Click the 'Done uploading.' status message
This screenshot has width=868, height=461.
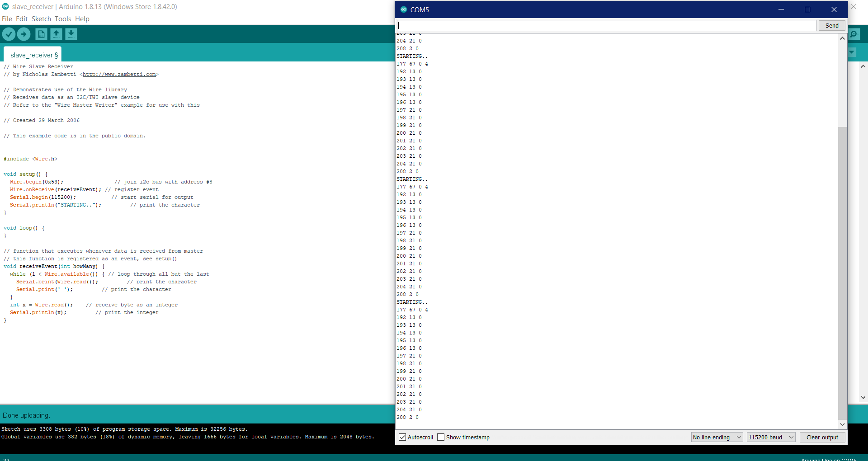26,415
